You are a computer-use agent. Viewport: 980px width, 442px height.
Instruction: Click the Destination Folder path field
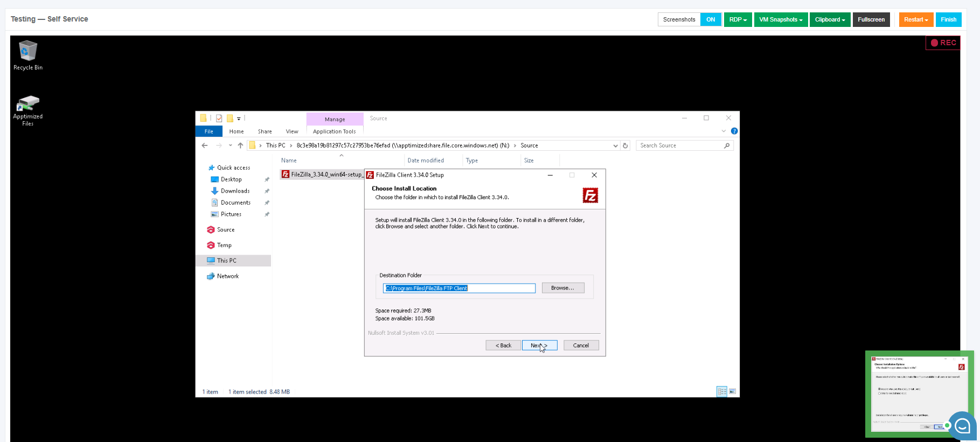pos(459,289)
